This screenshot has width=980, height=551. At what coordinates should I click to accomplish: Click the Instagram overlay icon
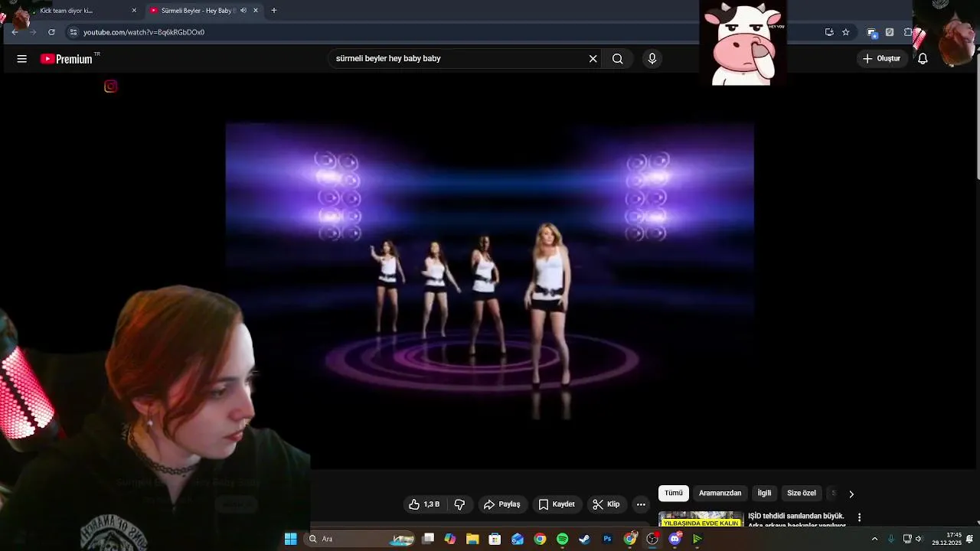(x=111, y=86)
